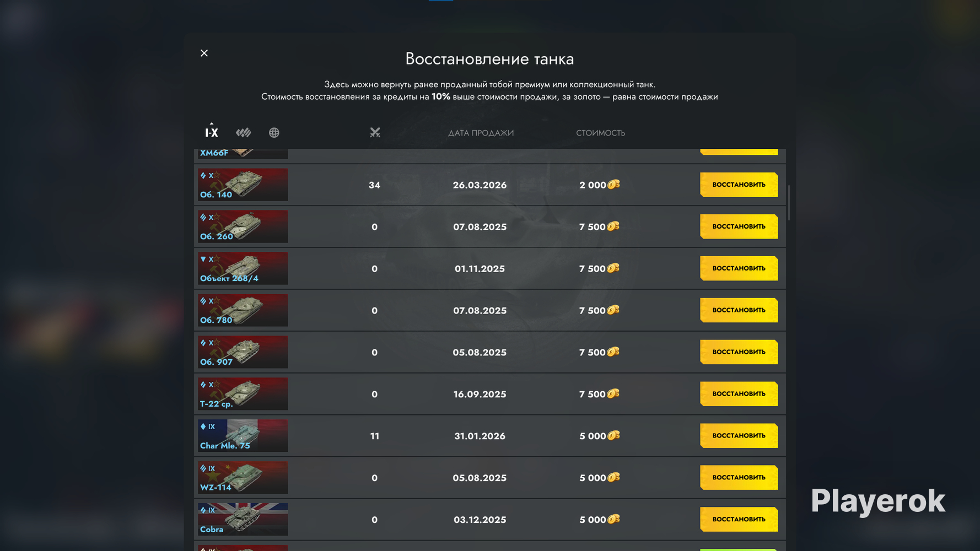Sort by СТОИМОСТЬ column header
Viewport: 980px width, 551px height.
click(600, 133)
